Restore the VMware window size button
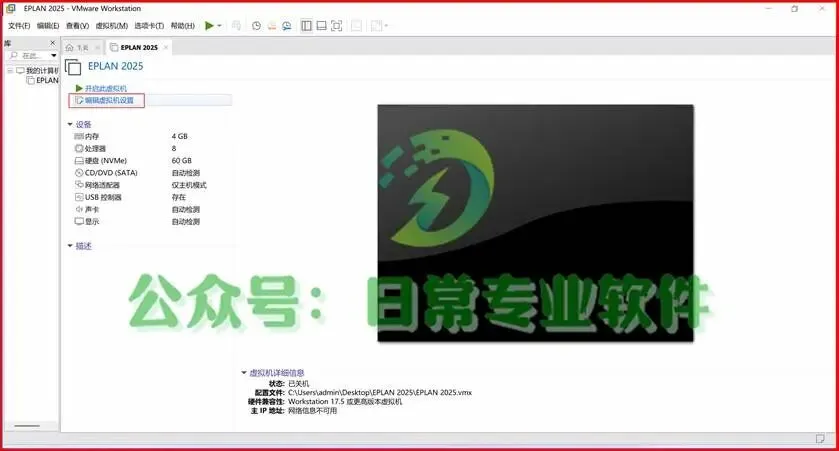Screen dimensions: 839x451 (795, 8)
